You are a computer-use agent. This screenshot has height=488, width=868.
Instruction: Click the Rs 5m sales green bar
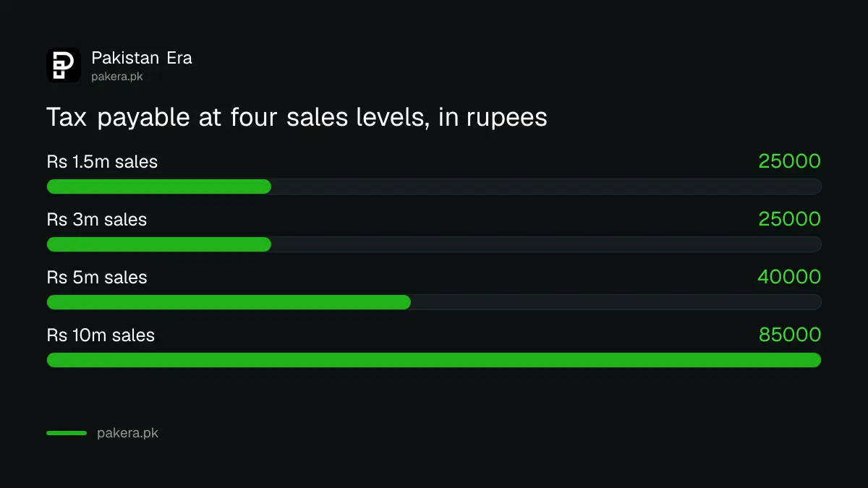[x=229, y=302]
